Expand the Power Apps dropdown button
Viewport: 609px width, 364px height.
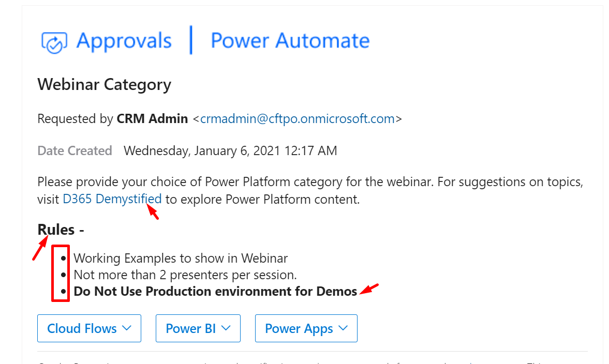click(306, 328)
